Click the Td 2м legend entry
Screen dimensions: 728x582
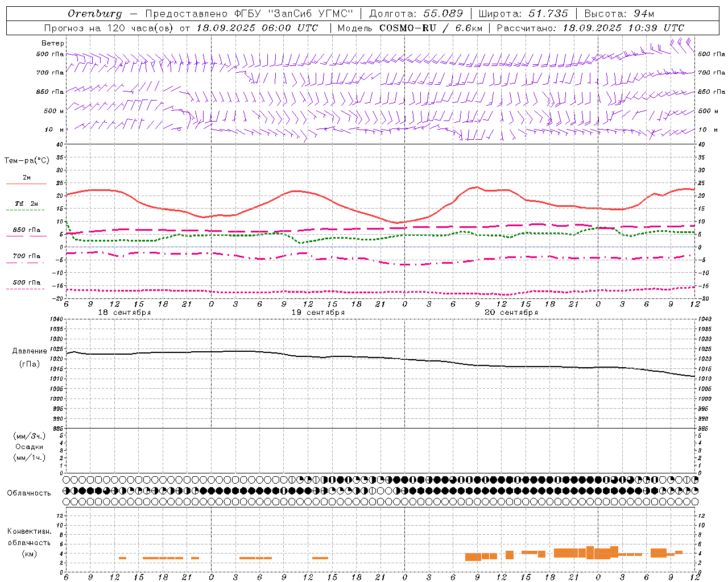click(26, 203)
